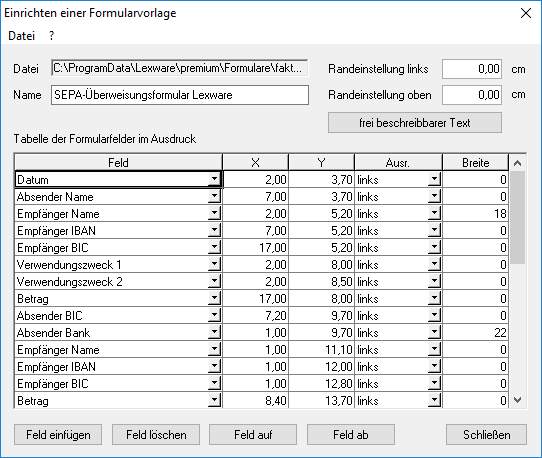
Task: Click the scroll up arrow of the table
Action: 517,163
